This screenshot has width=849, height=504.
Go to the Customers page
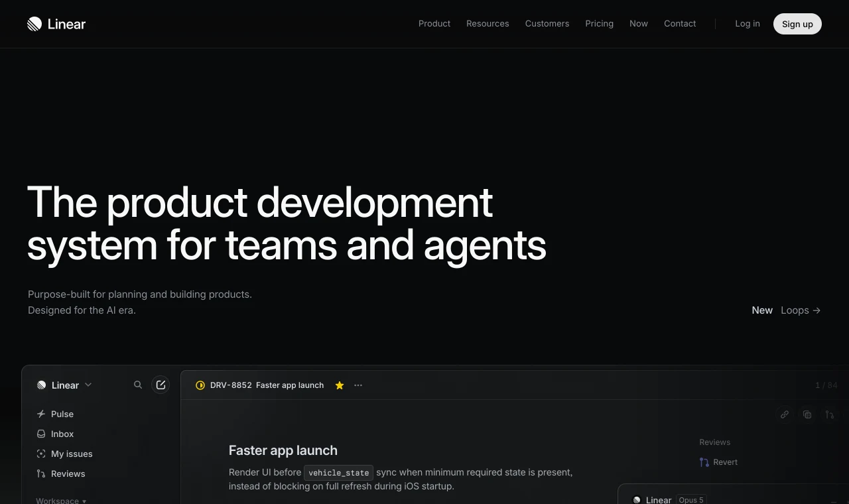click(x=547, y=24)
